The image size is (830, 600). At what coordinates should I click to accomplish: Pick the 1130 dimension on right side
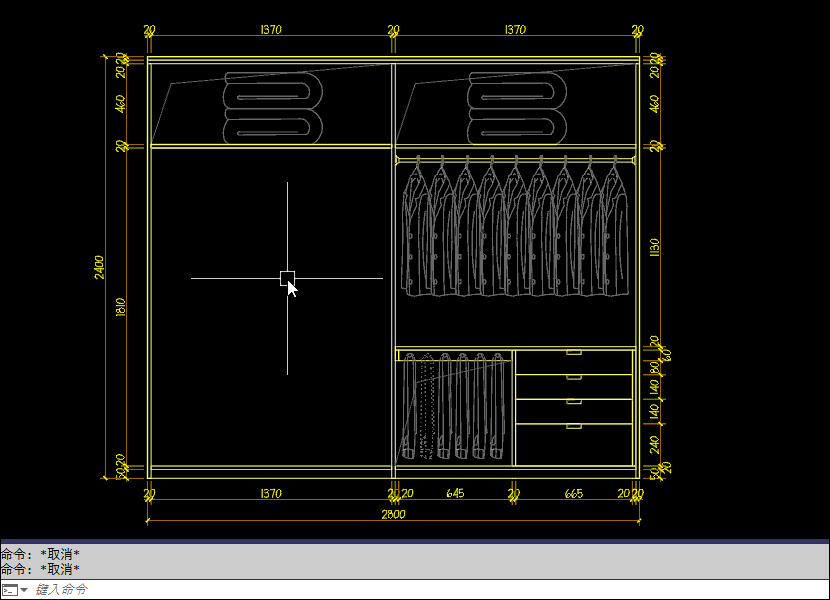tap(655, 247)
